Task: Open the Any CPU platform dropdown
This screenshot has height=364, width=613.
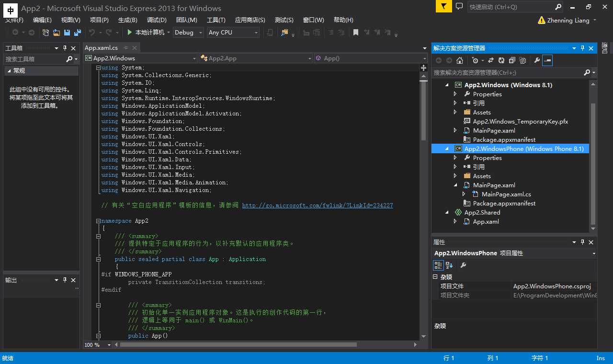Action: click(233, 33)
